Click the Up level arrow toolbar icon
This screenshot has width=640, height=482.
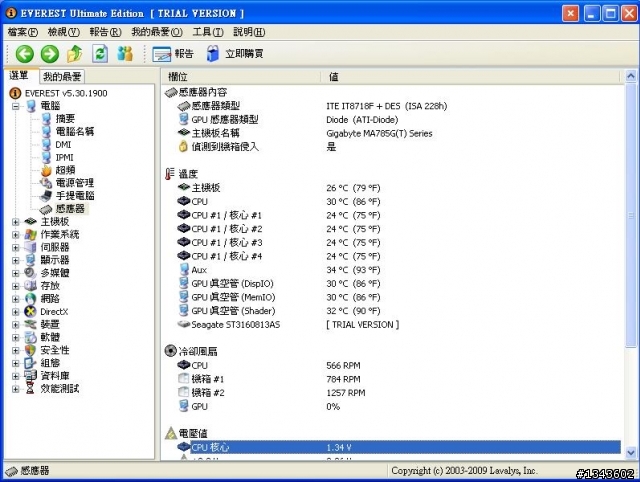pos(75,54)
